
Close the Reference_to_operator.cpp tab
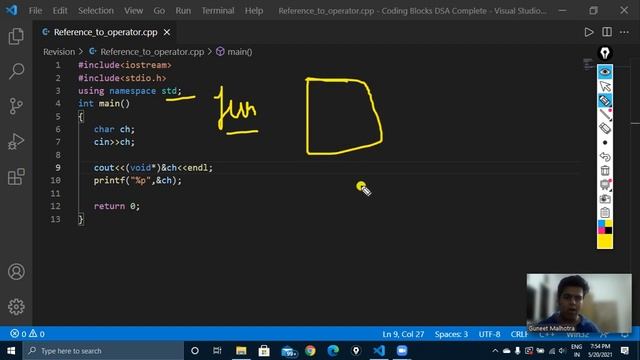click(x=167, y=32)
